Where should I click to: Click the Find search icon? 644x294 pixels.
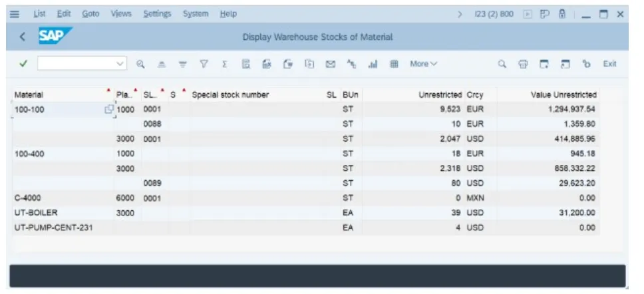click(x=502, y=64)
